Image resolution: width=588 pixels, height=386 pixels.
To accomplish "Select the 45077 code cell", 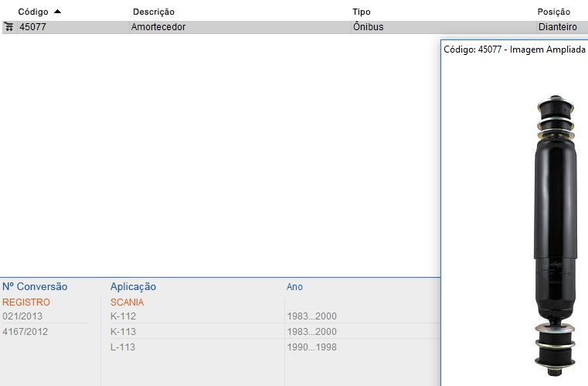I will pyautogui.click(x=32, y=27).
